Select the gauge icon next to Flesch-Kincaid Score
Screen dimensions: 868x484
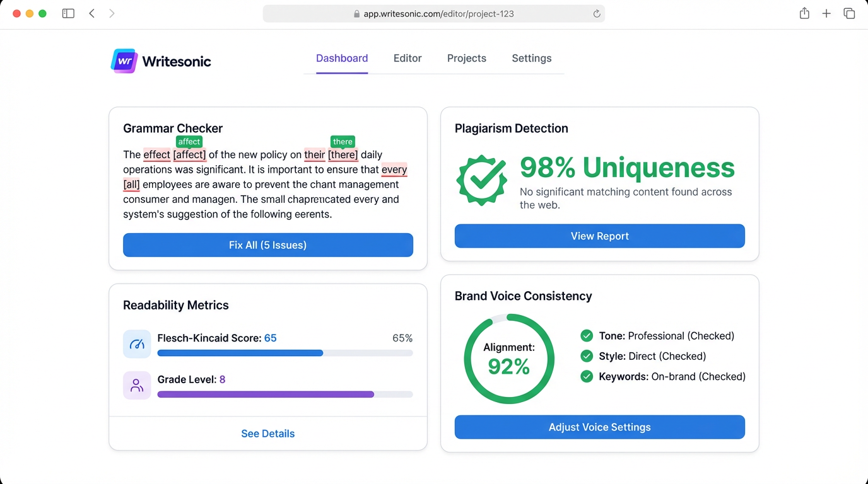[x=137, y=344]
